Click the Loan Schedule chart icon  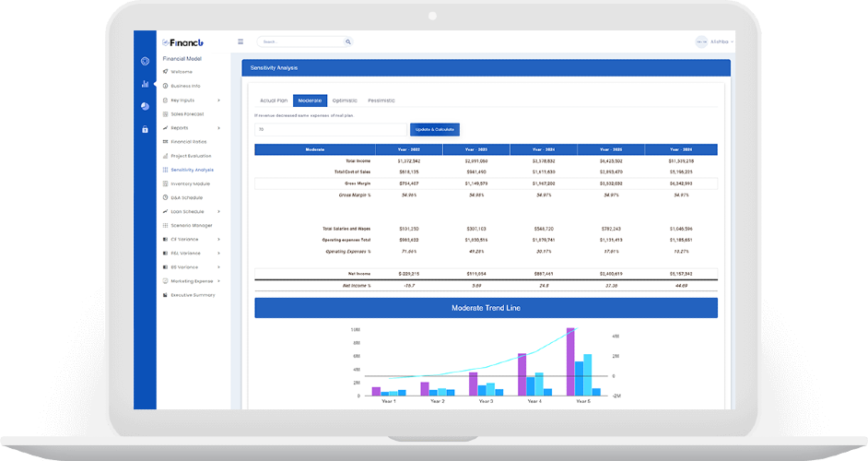coord(165,212)
